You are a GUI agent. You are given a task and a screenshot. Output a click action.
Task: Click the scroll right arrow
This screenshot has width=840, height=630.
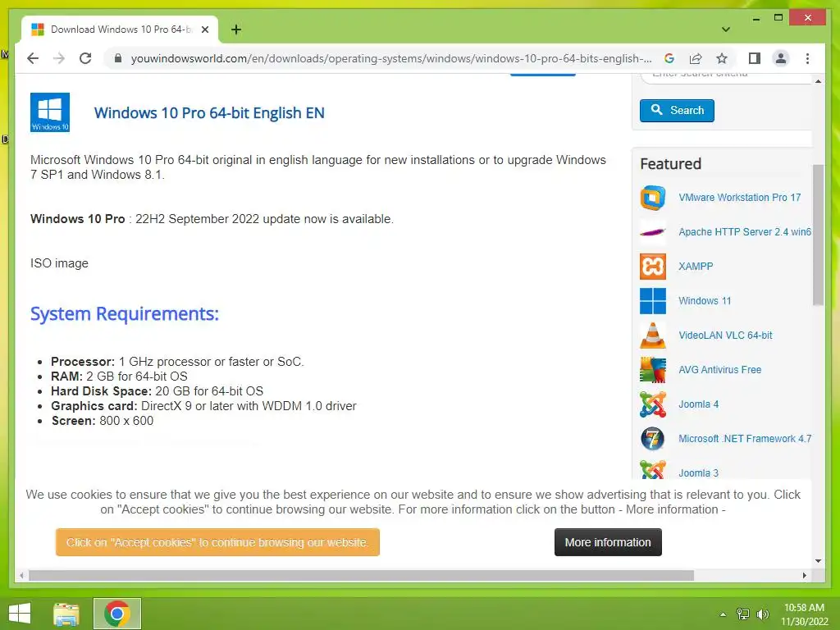pos(804,575)
